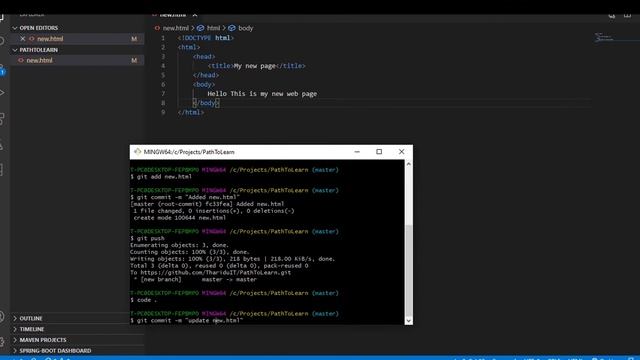Expand the TIMELINE panel
640x360 pixels.
click(x=31, y=329)
